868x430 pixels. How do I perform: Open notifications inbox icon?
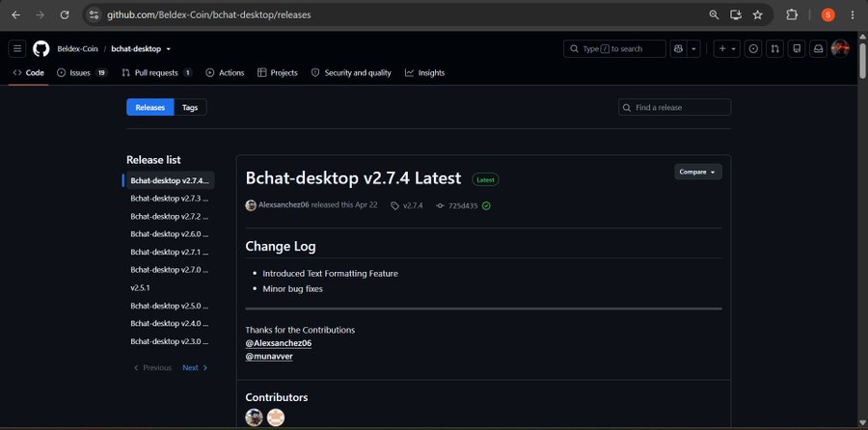pos(818,49)
